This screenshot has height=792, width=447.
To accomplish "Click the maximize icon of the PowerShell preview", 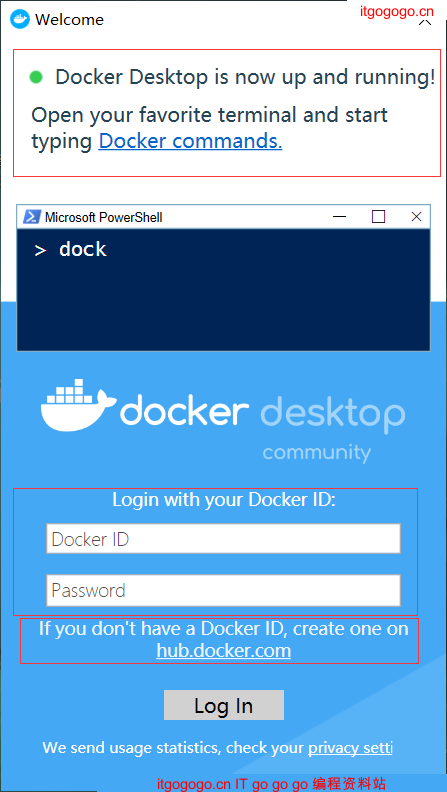I will coord(378,217).
